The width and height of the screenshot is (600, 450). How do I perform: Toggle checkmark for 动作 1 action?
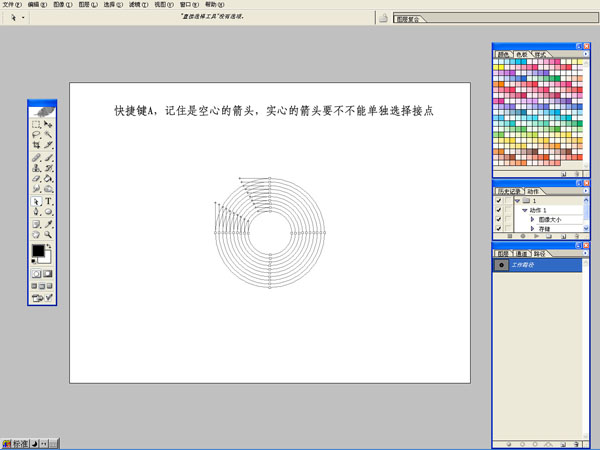pos(499,210)
